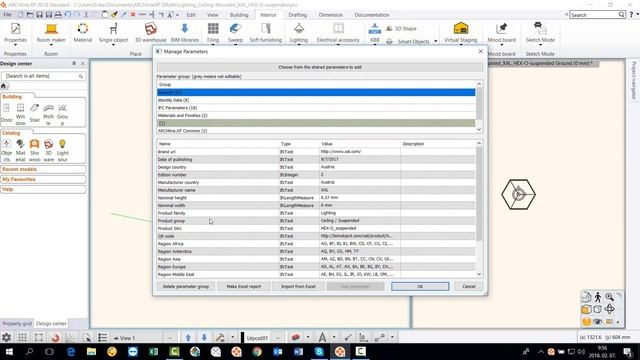Screen dimensions: 640x360
Task: Launch the Room maker tool
Action: click(x=51, y=33)
